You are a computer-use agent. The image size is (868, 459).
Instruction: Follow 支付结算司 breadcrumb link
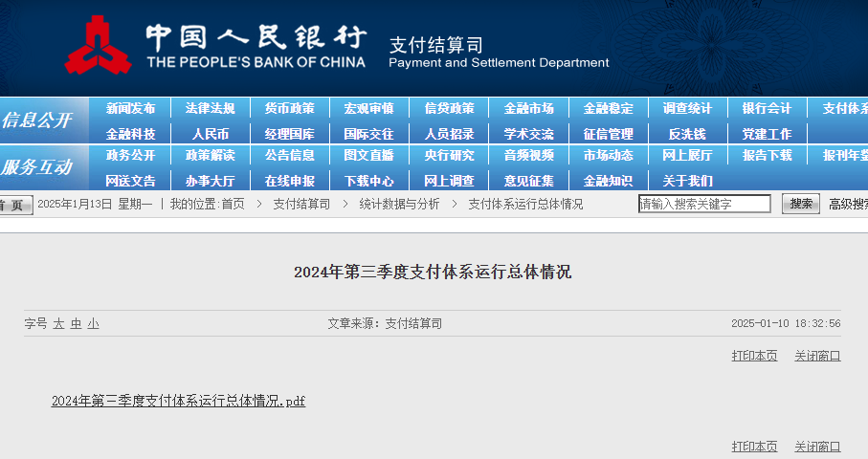[x=301, y=204]
